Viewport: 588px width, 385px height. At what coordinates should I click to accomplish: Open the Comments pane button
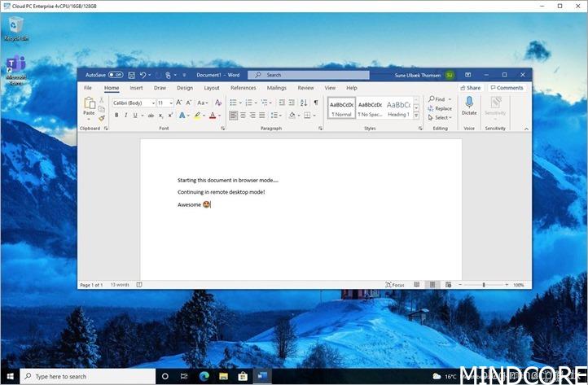coord(507,88)
